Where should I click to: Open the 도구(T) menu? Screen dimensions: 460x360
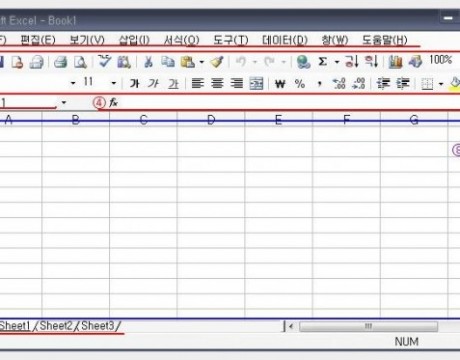pyautogui.click(x=231, y=40)
